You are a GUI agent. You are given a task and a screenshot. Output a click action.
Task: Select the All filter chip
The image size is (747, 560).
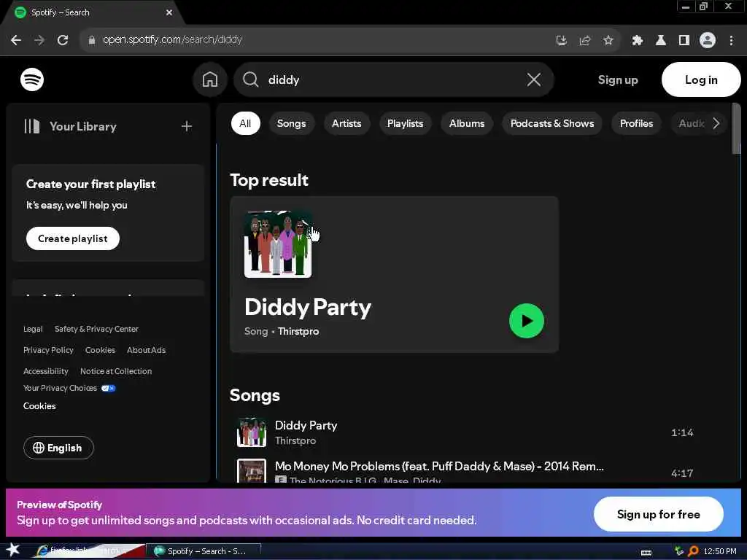click(x=245, y=123)
